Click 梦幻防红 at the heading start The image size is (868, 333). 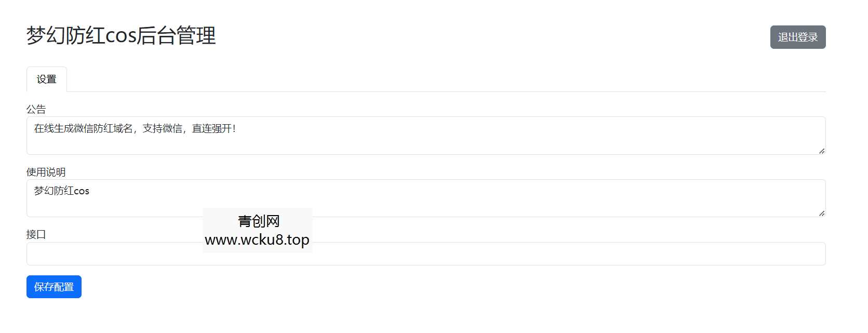(65, 36)
